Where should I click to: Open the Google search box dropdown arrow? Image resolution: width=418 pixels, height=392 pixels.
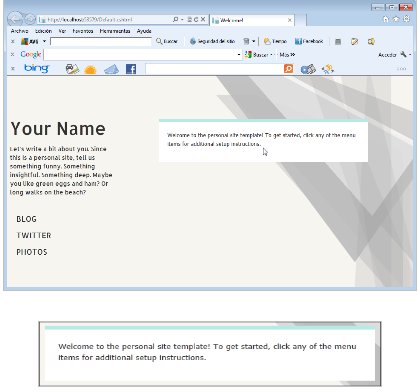(x=239, y=55)
